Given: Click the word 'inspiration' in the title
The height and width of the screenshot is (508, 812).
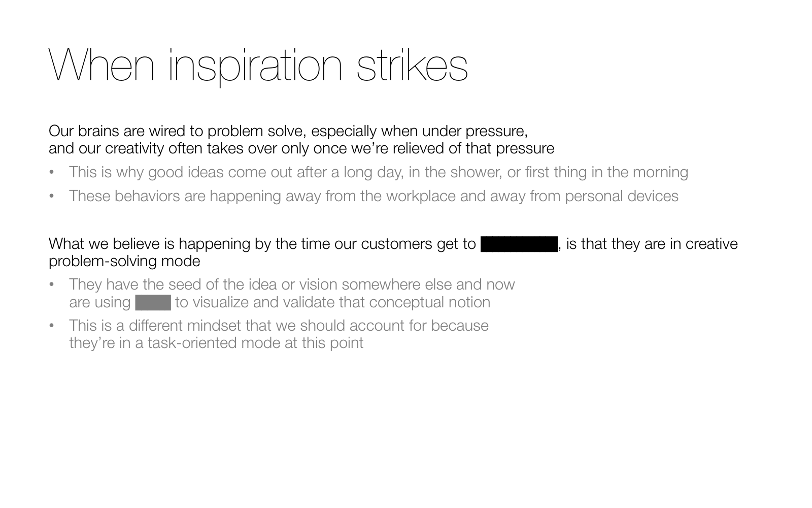Looking at the screenshot, I should (x=256, y=66).
